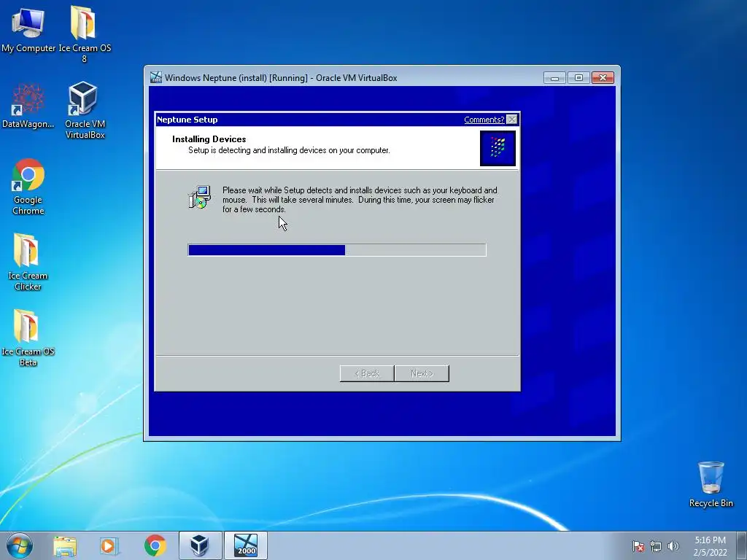Open Windows Media Player taskbar icon

tap(109, 545)
